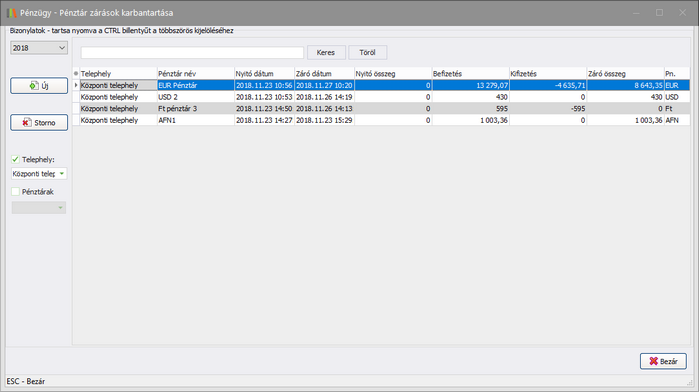The width and height of the screenshot is (699, 392).
Task: Sort by Nyitó dátum column header
Action: tap(264, 74)
